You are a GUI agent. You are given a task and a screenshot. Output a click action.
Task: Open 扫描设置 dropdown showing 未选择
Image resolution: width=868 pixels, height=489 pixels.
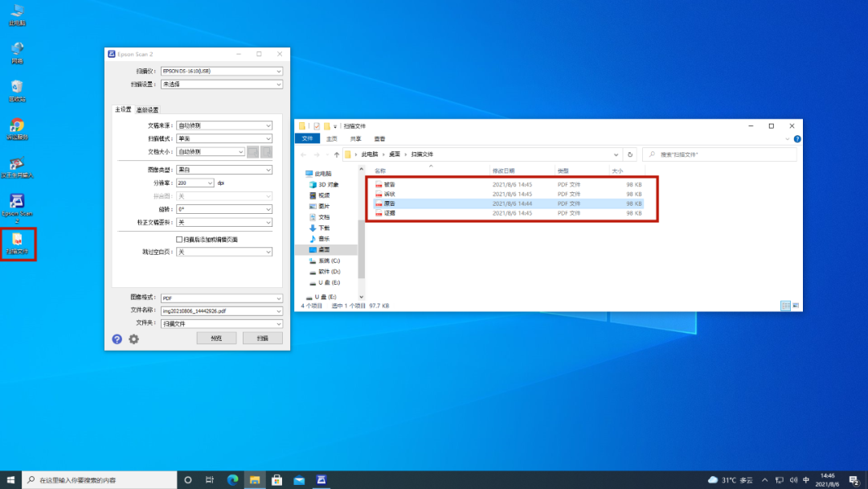coord(222,84)
